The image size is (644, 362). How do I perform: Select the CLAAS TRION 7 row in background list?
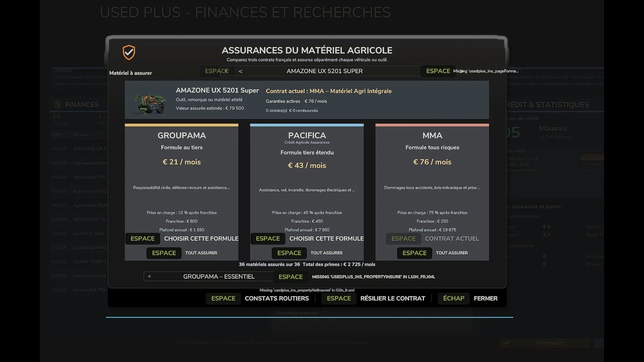pos(79,261)
